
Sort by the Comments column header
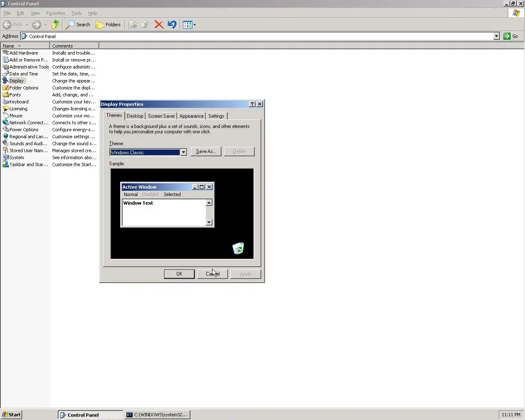pos(74,46)
